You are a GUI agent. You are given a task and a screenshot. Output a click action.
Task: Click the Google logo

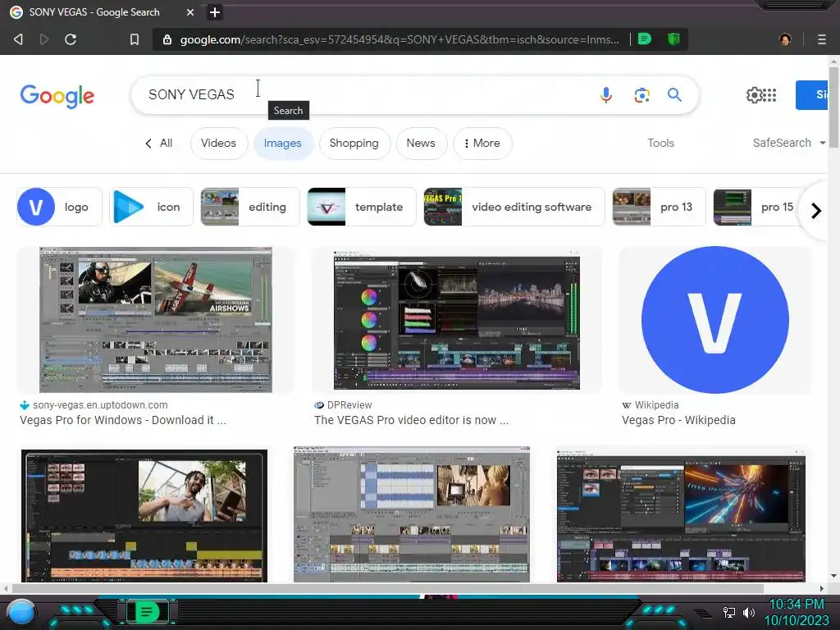click(57, 96)
